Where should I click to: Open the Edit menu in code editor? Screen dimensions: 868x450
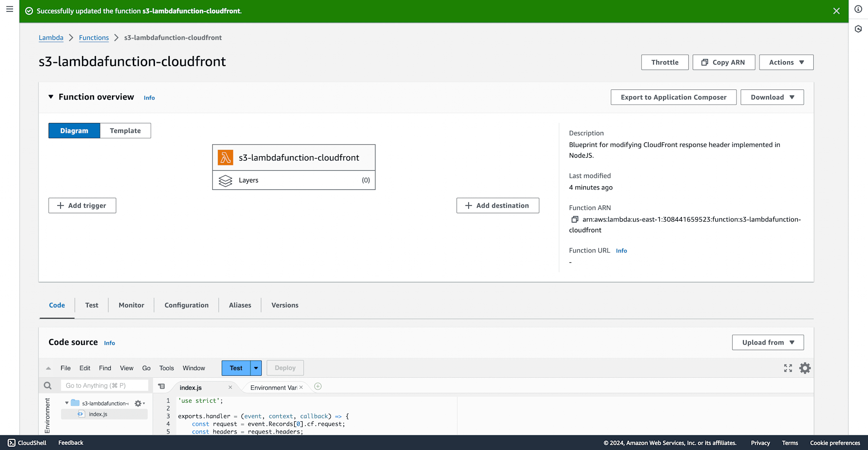pyautogui.click(x=85, y=368)
